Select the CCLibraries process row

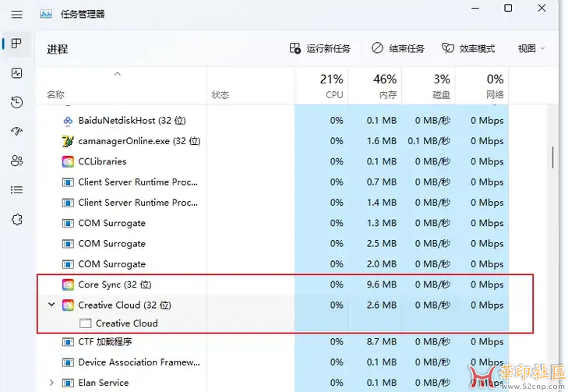click(273, 161)
